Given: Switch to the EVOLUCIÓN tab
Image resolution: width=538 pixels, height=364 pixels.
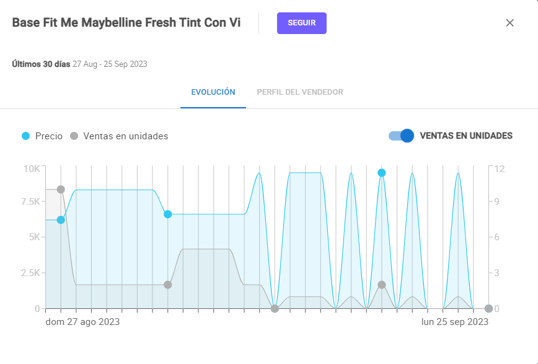Looking at the screenshot, I should tap(213, 92).
